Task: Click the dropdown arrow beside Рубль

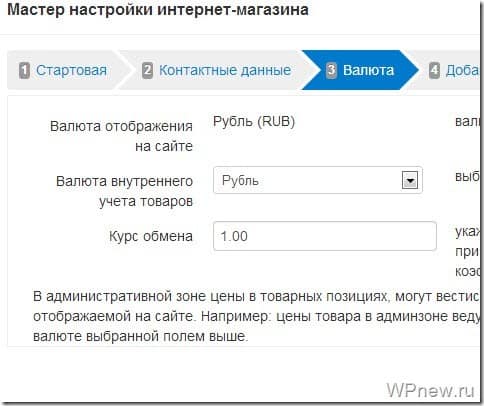Action: click(410, 181)
